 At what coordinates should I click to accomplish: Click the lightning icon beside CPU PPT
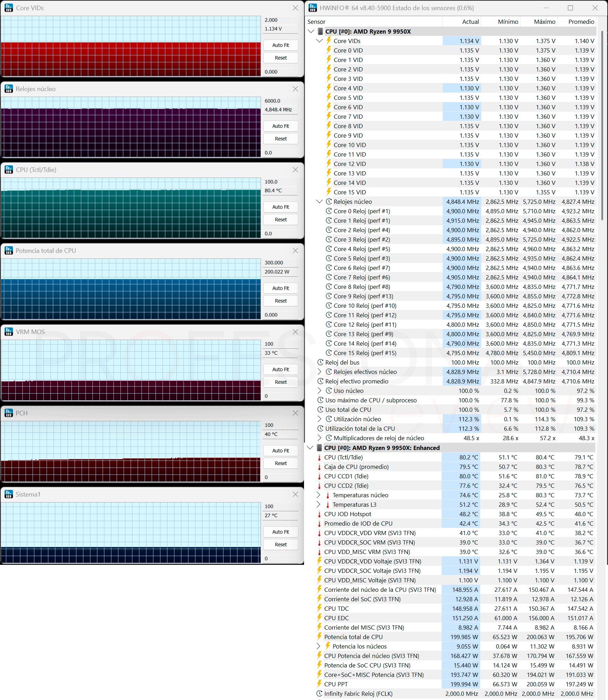tap(319, 684)
